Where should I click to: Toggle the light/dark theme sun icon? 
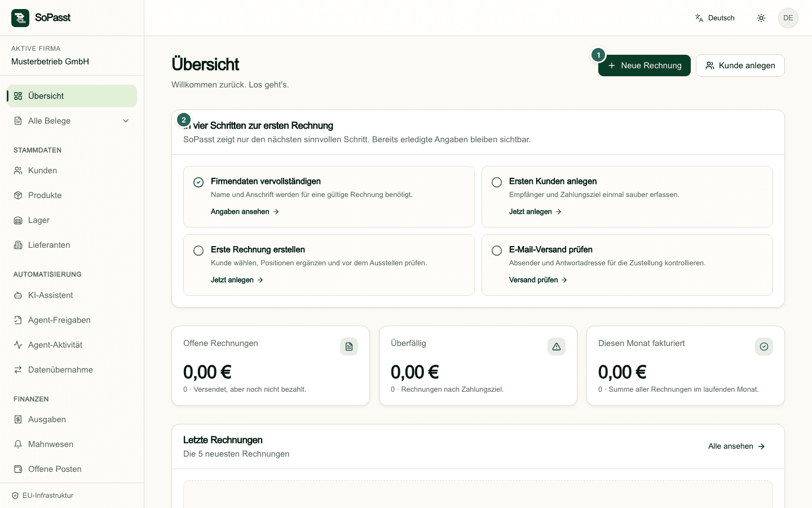[761, 18]
